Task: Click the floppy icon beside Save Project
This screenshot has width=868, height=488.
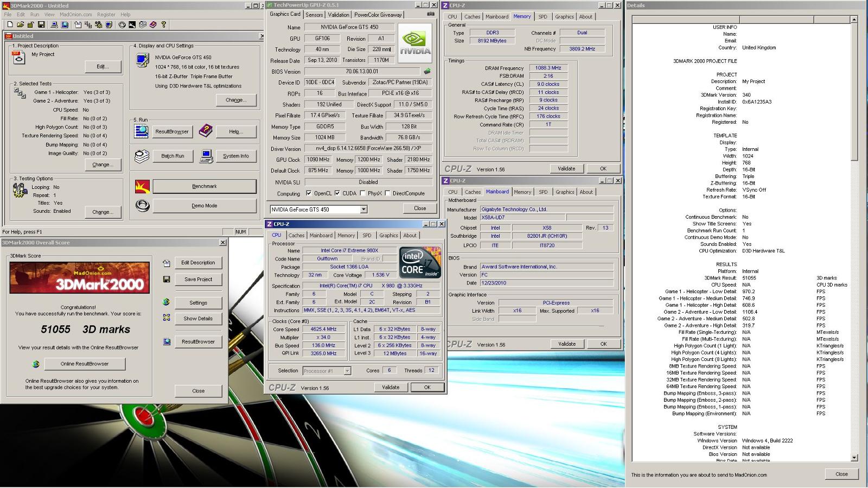Action: click(x=167, y=279)
